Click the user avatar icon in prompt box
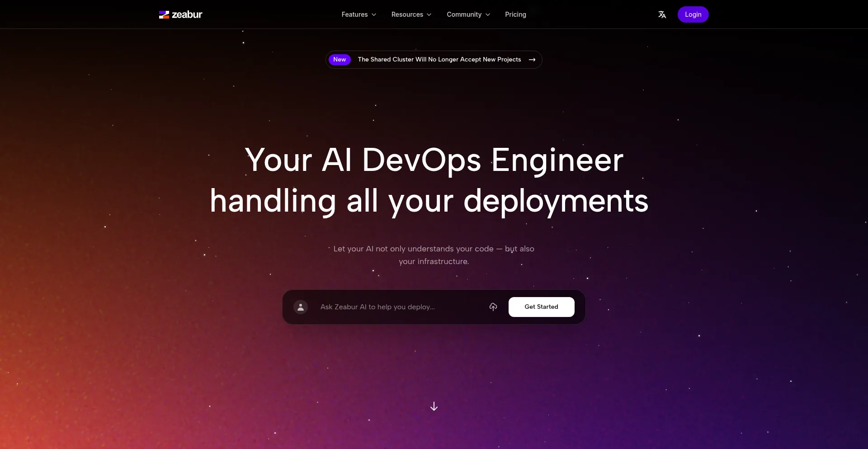Screen dimensions: 868x449 coord(301,307)
